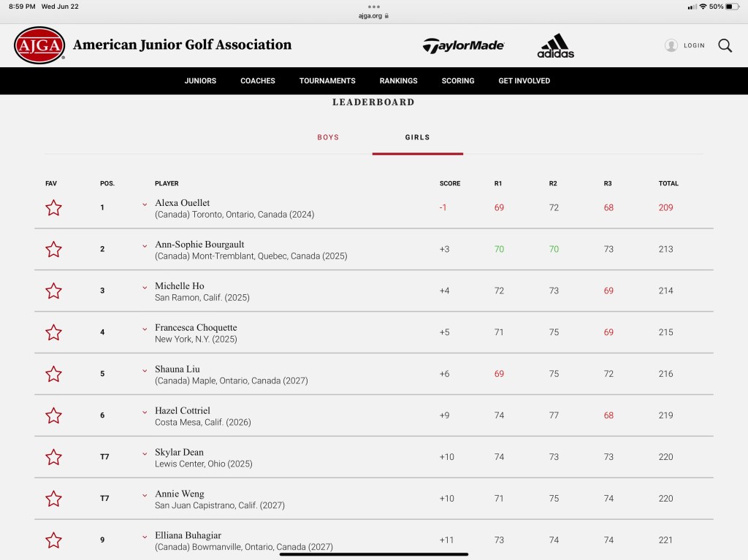Screen dimensions: 748x560
Task: Click the adidas sponsor logo
Action: [555, 46]
